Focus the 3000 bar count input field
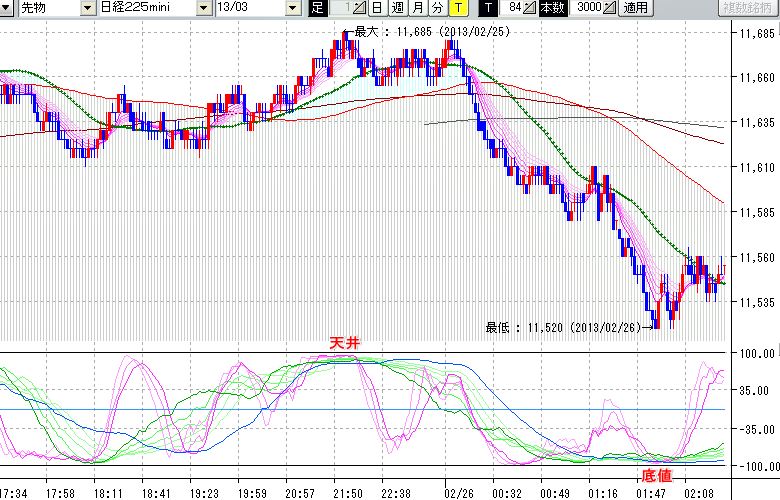The width and height of the screenshot is (780, 500). [588, 9]
